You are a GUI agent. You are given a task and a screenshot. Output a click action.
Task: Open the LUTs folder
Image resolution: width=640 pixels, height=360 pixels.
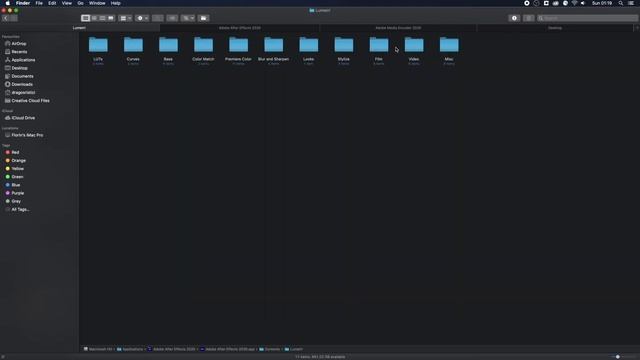[x=98, y=45]
